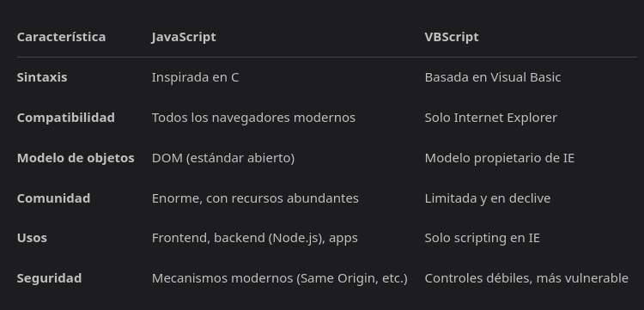This screenshot has height=310, width=644.
Task: Click the VBScript column header
Action: [452, 37]
